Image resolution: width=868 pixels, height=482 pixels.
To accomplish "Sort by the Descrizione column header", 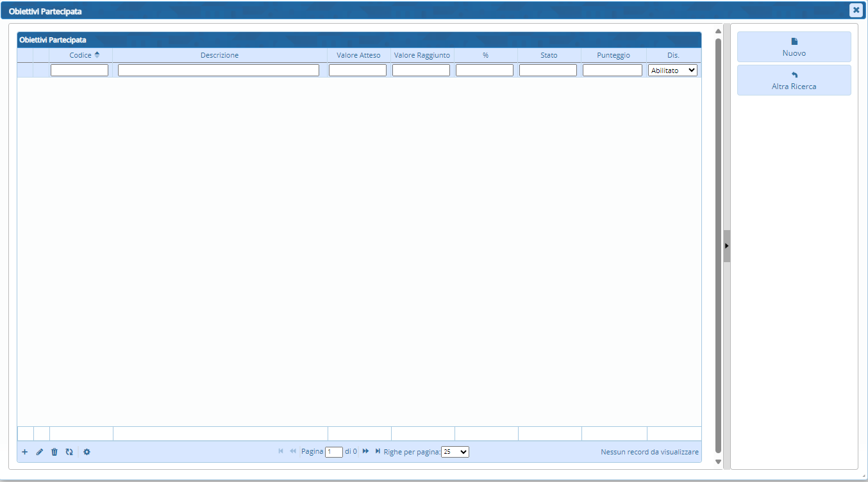I will 219,55.
